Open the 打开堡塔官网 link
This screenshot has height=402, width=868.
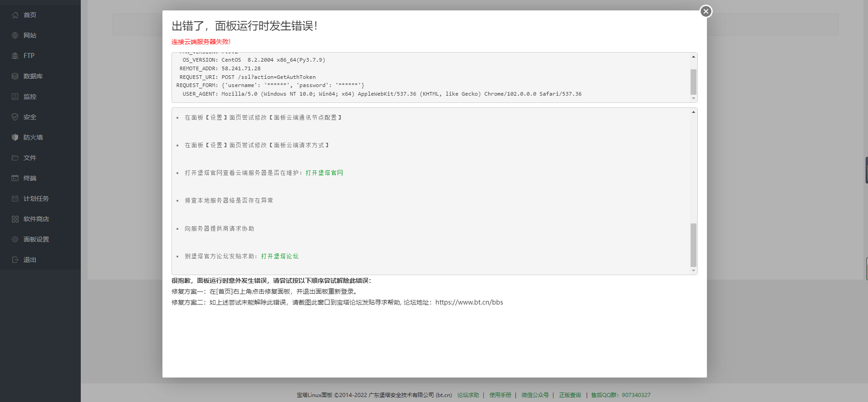(324, 173)
